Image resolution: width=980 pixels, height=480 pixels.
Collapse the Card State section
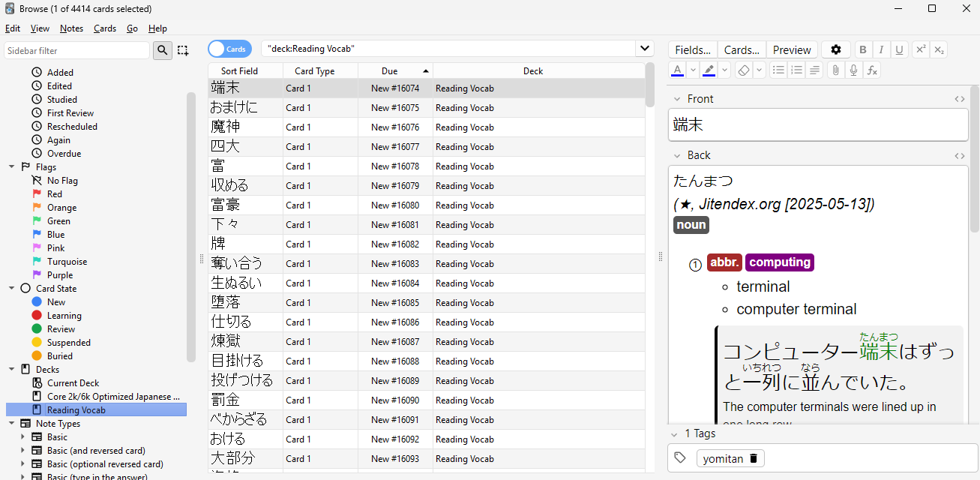12,289
